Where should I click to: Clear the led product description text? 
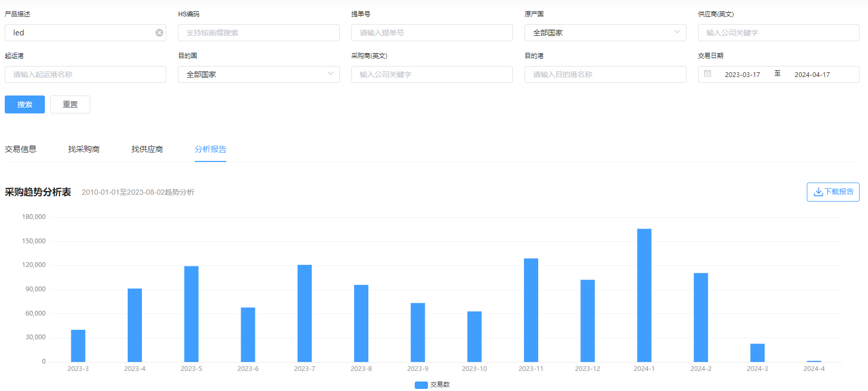coord(159,33)
